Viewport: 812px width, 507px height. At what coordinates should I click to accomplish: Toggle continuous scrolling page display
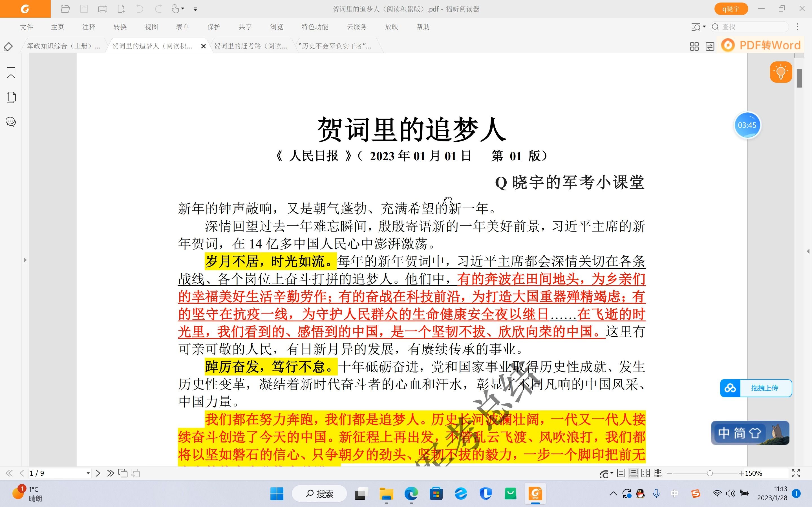634,473
